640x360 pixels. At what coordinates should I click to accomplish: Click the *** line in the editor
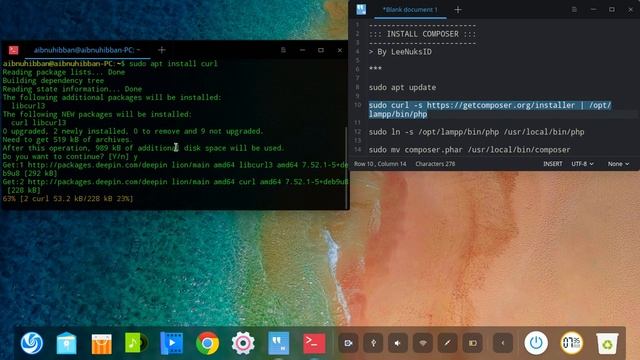pos(375,69)
